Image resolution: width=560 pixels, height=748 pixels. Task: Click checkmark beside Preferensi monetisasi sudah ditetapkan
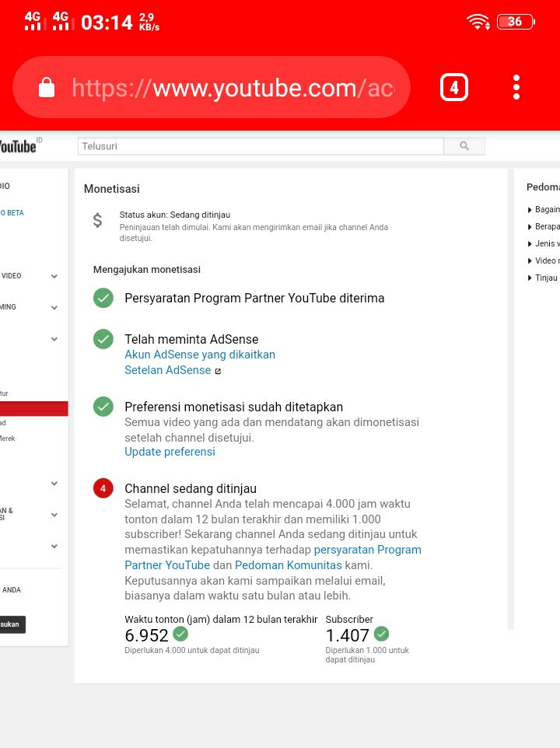pyautogui.click(x=103, y=407)
